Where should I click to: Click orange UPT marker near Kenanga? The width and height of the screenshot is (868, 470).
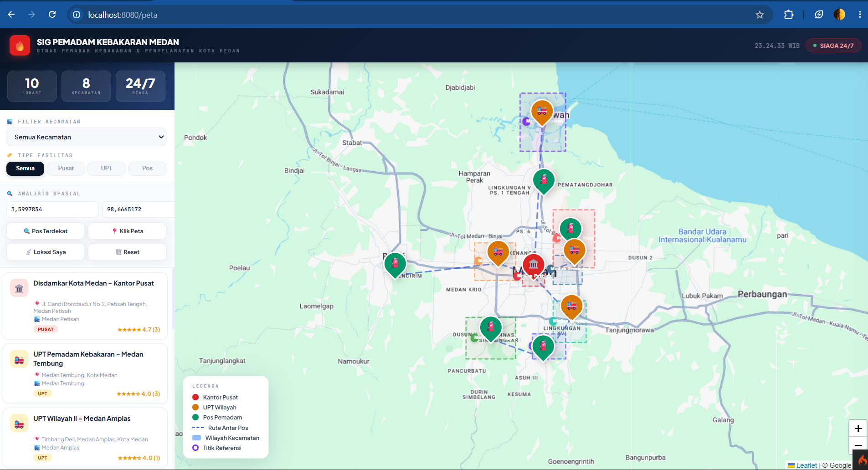tap(498, 252)
